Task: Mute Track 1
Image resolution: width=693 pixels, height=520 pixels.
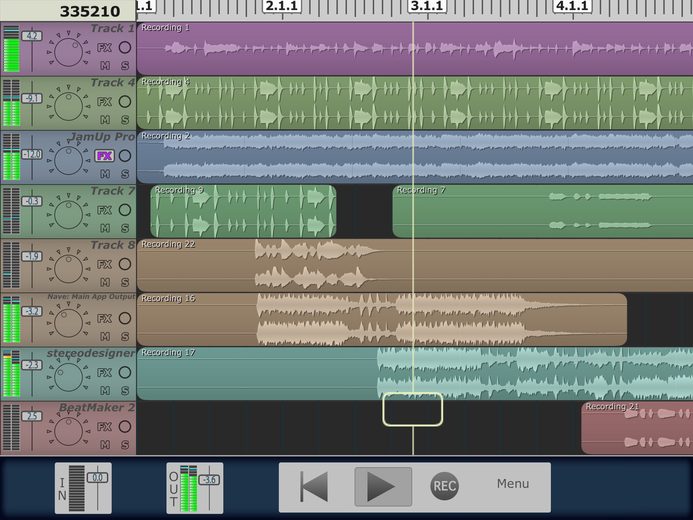Action: tap(105, 66)
